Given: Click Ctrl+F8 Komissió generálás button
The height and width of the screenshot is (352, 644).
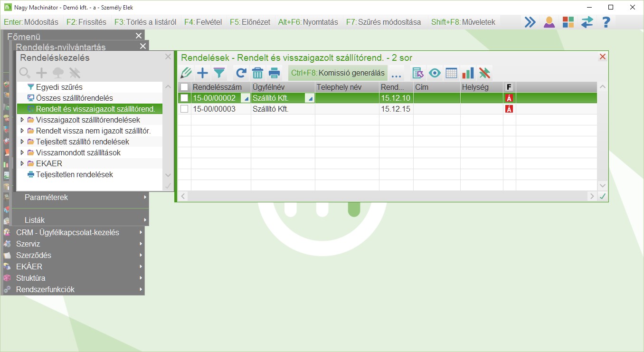Looking at the screenshot, I should point(338,73).
